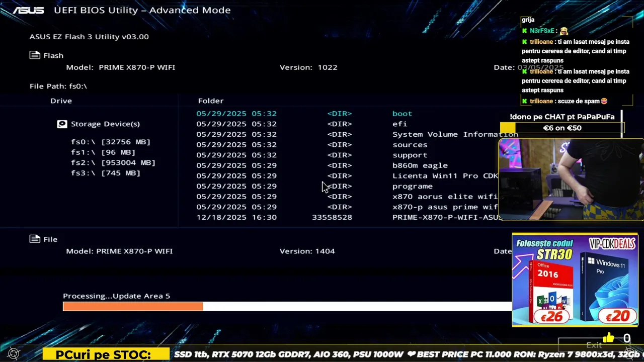Click ASUS EZ Flash 3 Utility title
This screenshot has width=644, height=362.
pos(89,36)
